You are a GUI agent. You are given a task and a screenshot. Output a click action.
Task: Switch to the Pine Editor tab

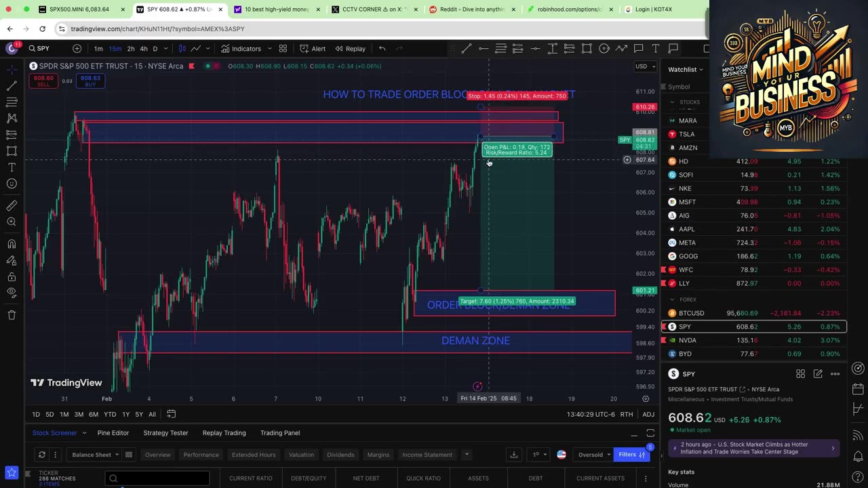pyautogui.click(x=113, y=433)
